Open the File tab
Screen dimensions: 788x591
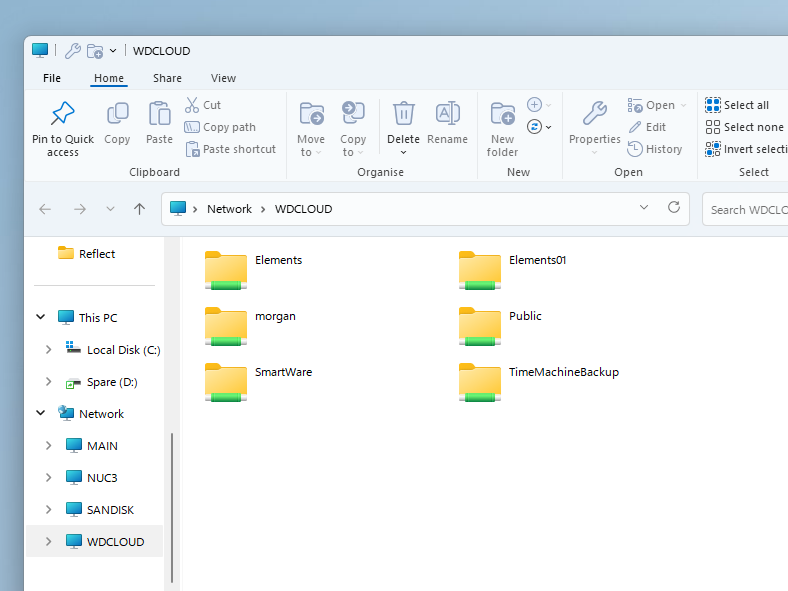tap(52, 78)
